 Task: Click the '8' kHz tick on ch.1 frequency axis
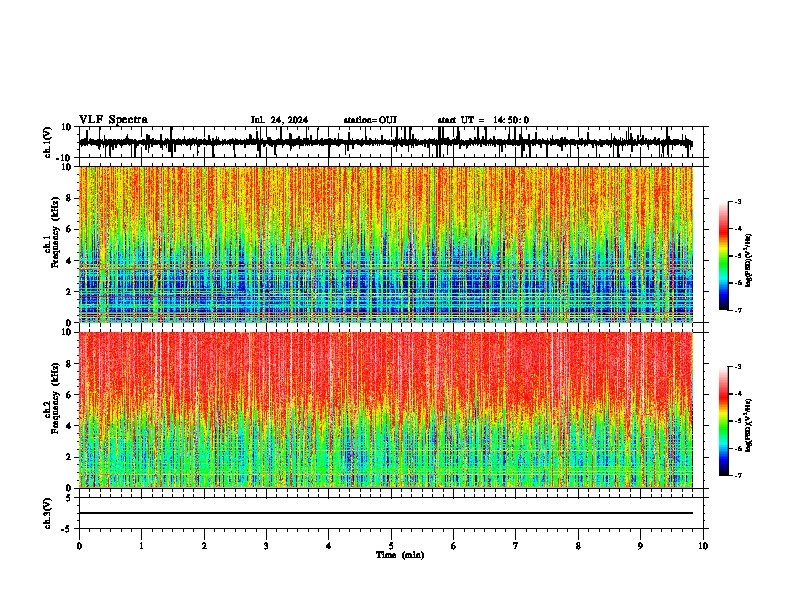69,198
